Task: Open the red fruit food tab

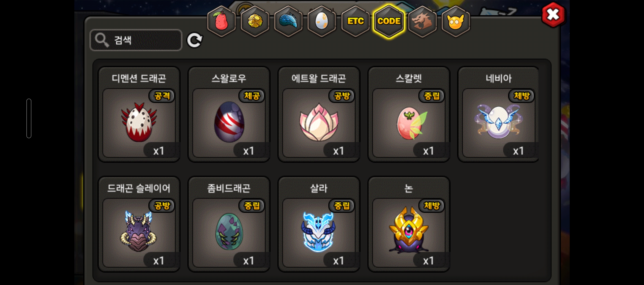Action: [221, 21]
